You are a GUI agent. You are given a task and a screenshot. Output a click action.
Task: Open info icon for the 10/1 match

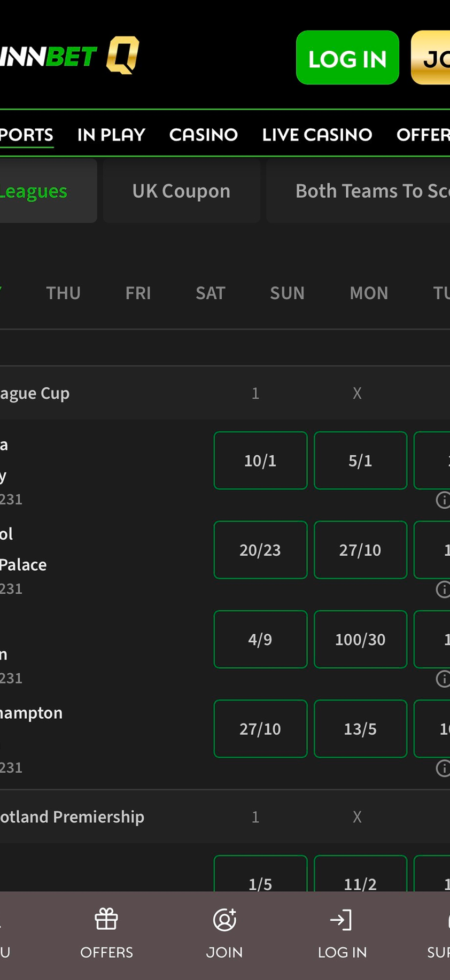pyautogui.click(x=443, y=500)
